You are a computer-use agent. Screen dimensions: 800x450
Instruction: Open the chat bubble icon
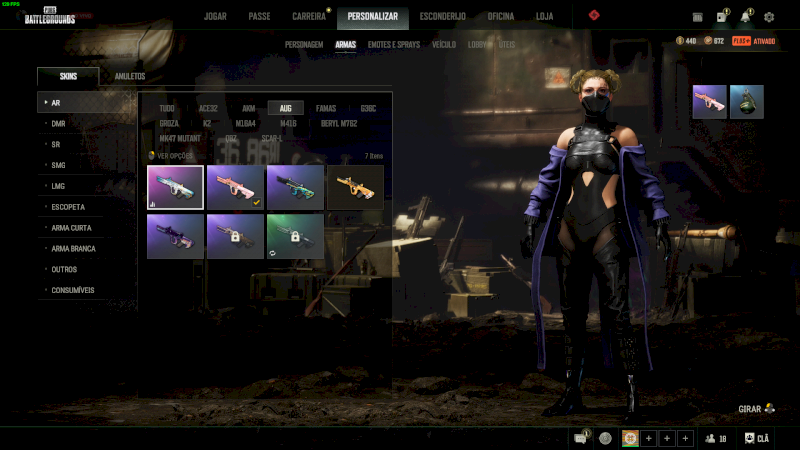(x=581, y=438)
